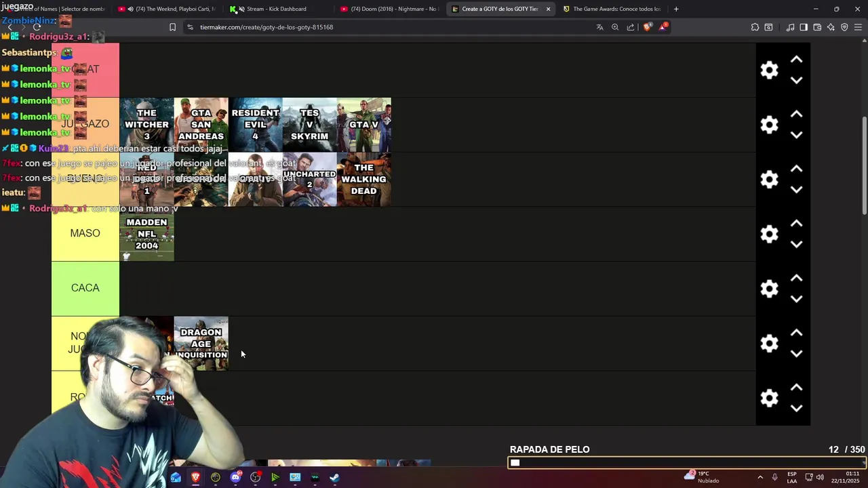Move MASO tier row down
The width and height of the screenshot is (868, 488).
pyautogui.click(x=797, y=244)
